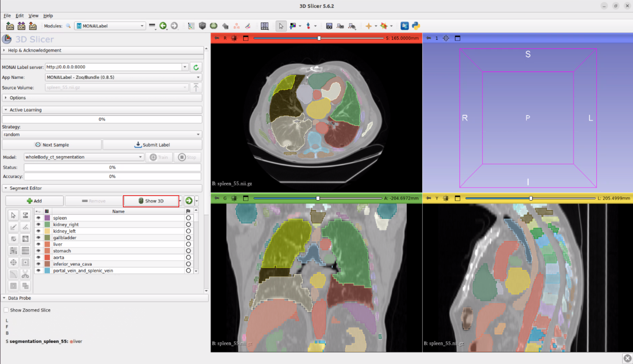The height and width of the screenshot is (364, 633).
Task: Click the green back arrow for previous module
Action: [163, 26]
